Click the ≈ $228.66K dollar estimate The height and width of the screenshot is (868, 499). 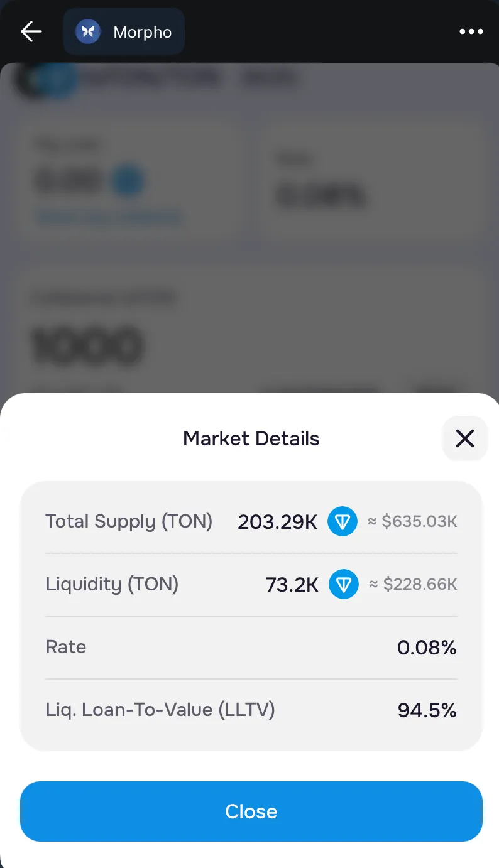(x=412, y=584)
